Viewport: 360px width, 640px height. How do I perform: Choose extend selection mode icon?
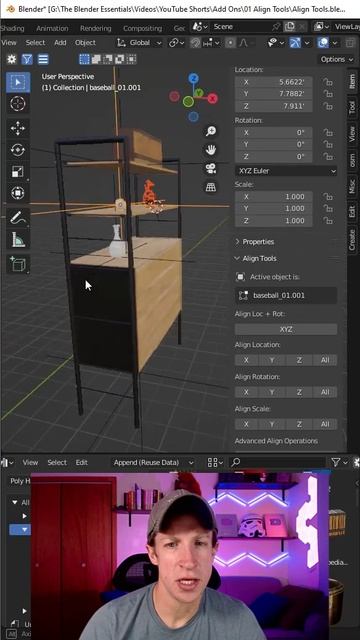point(96,59)
